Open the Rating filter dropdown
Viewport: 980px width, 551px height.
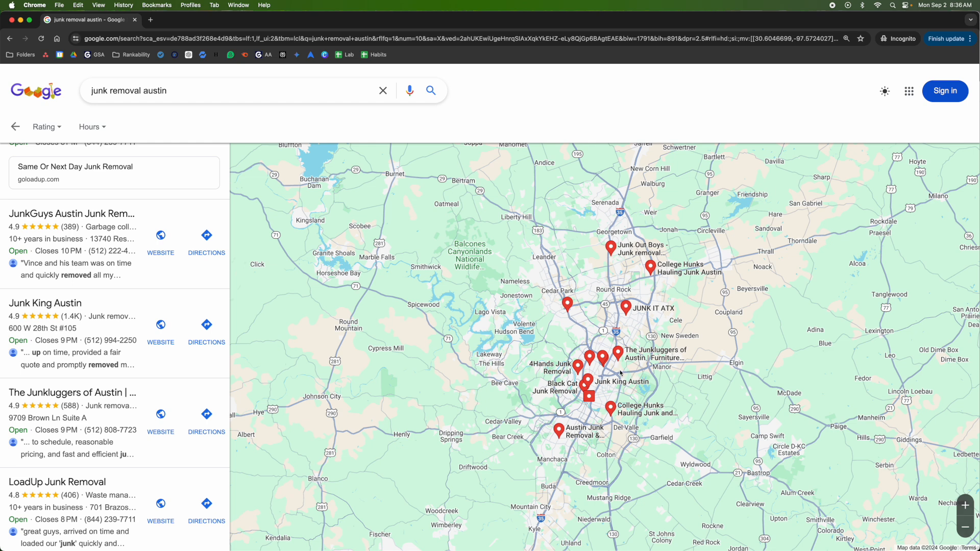[47, 127]
